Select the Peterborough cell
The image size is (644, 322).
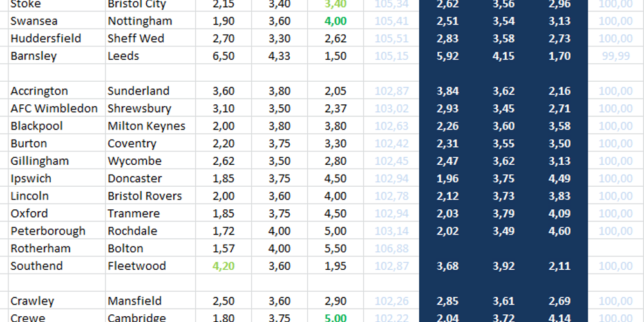tap(57, 231)
